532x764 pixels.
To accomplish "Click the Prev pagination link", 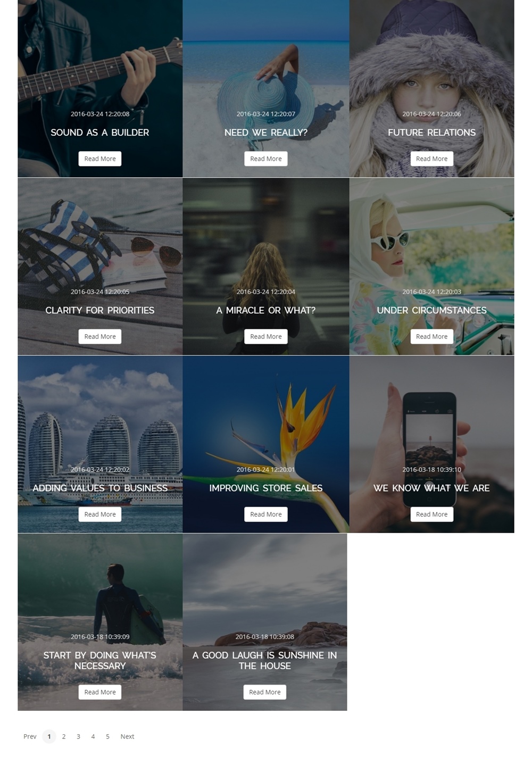I will [30, 736].
